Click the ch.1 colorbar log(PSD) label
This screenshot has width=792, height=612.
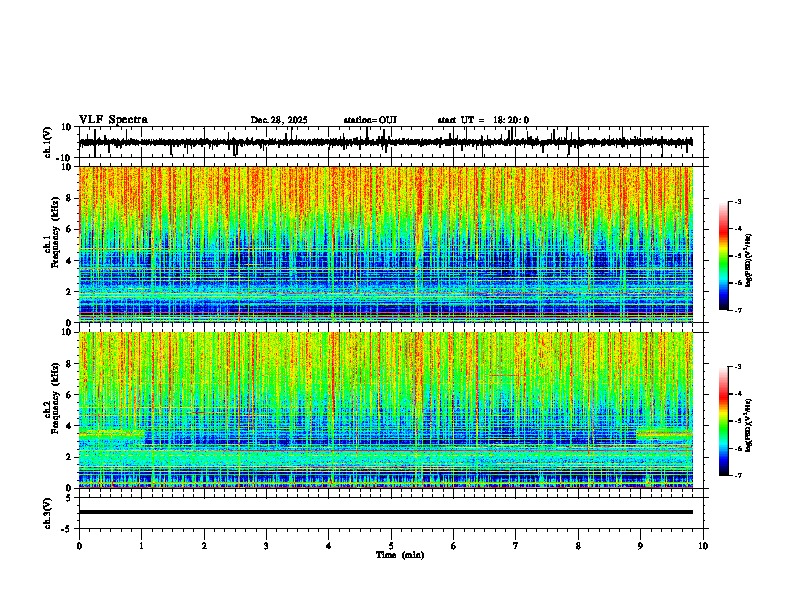pyautogui.click(x=748, y=260)
